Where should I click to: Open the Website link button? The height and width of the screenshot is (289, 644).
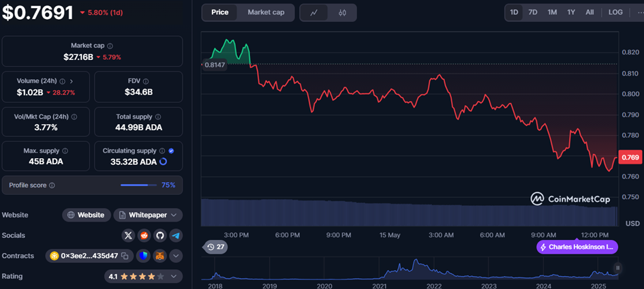pos(87,215)
